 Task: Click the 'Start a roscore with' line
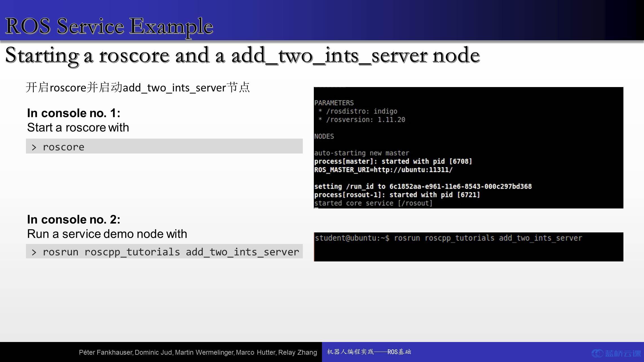coord(78,128)
